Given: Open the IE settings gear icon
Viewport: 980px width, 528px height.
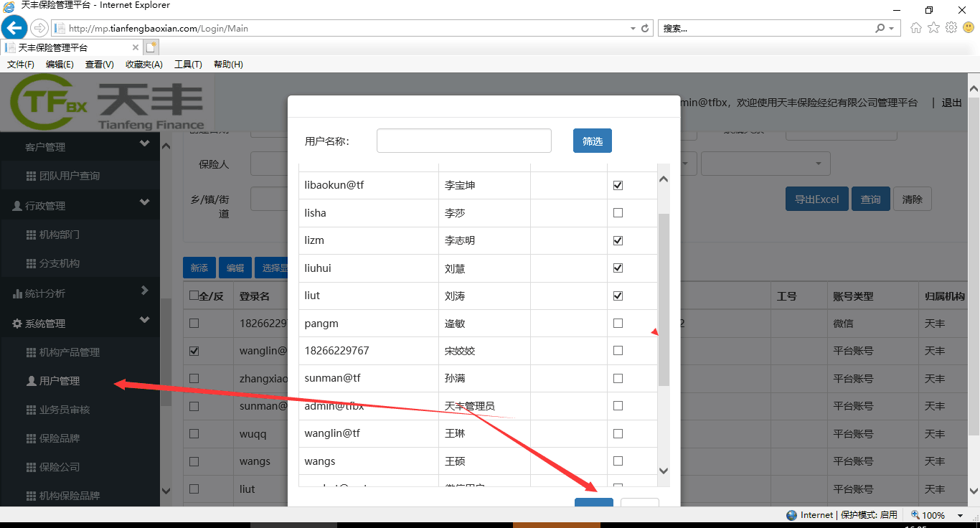Looking at the screenshot, I should pos(951,28).
